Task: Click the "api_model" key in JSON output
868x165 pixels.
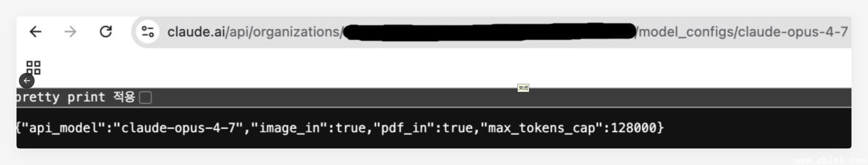Action: click(x=64, y=128)
